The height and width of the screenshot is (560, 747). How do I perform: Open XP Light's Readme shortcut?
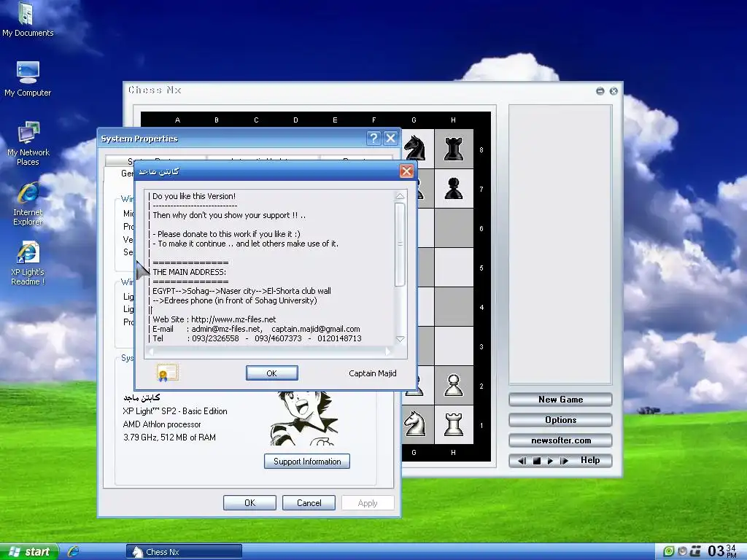(x=28, y=263)
